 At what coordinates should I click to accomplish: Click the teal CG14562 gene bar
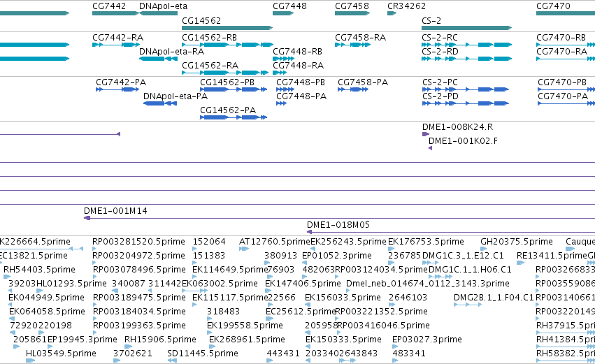pyautogui.click(x=227, y=28)
